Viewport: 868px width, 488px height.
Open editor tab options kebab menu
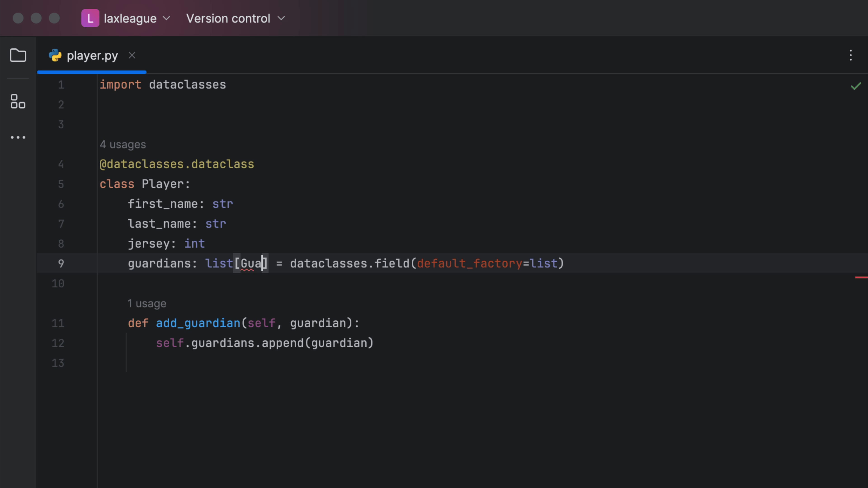850,55
